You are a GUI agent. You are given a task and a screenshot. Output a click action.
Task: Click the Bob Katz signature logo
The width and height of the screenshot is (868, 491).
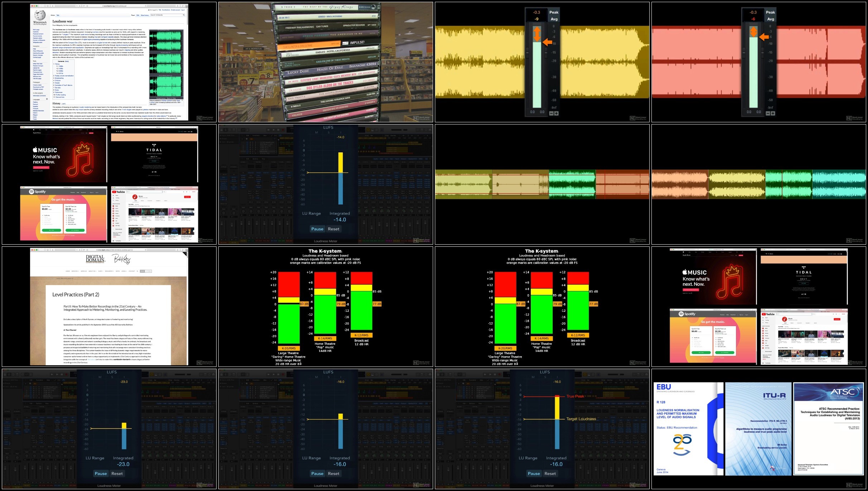click(x=121, y=259)
